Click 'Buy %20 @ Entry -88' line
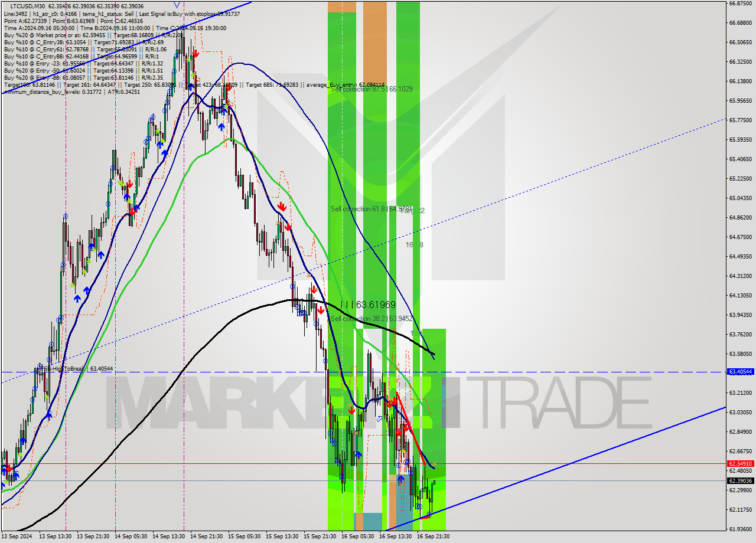 coord(83,77)
